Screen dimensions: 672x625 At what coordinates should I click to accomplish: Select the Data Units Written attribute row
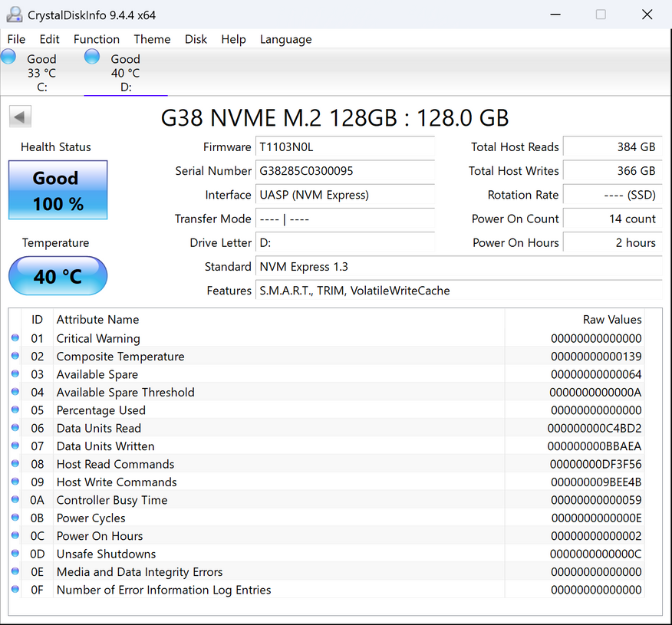coord(307,446)
